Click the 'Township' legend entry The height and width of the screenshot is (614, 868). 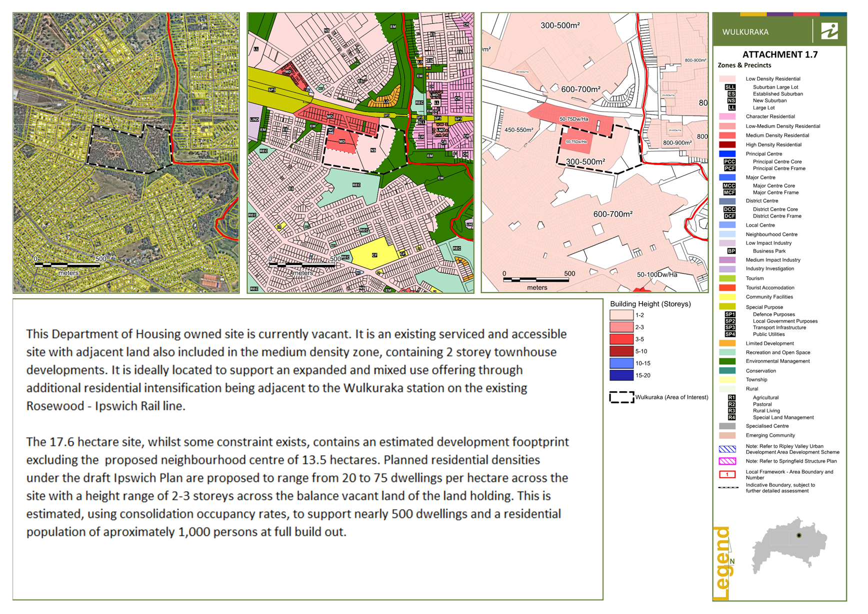point(756,380)
